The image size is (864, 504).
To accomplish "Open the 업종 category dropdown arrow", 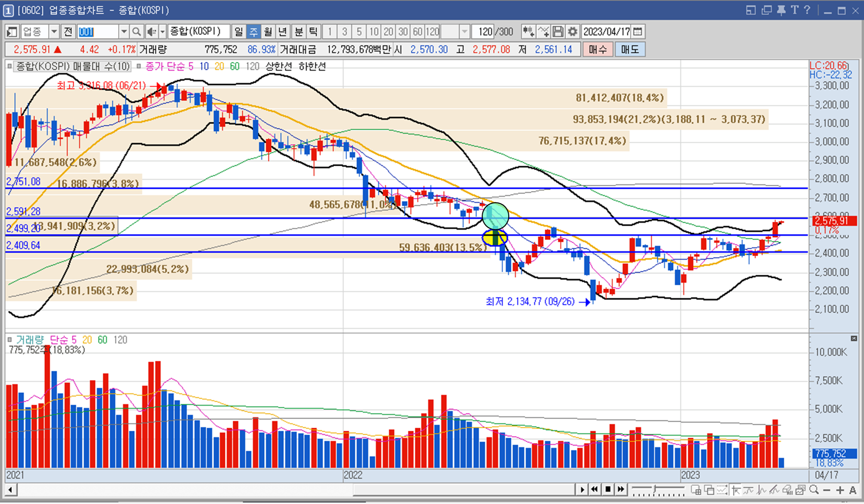I will [x=54, y=32].
